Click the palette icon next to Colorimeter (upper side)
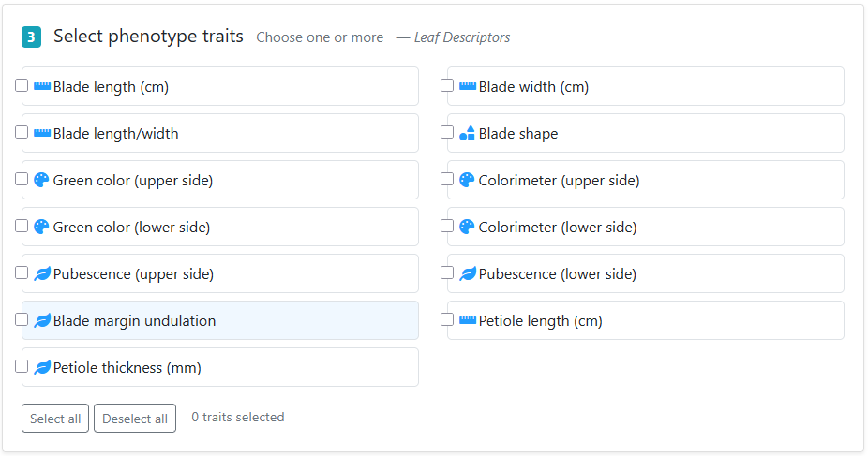 pos(467,180)
